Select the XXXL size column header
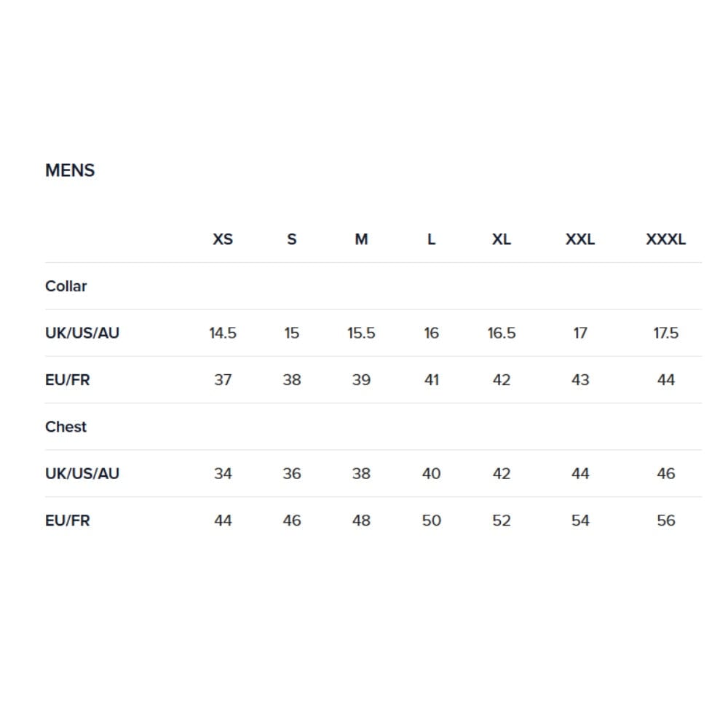This screenshot has width=728, height=728. pos(666,239)
